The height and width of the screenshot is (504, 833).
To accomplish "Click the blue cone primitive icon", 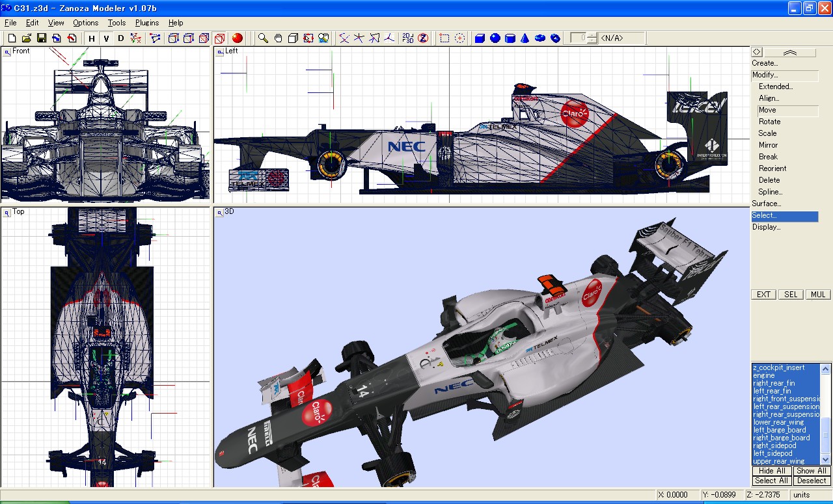I will (x=525, y=38).
